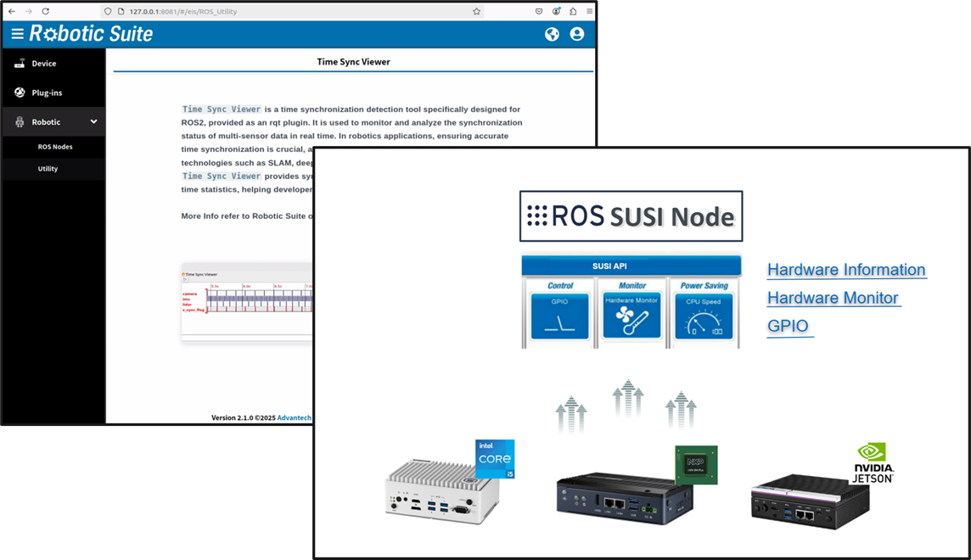Follow the Hardware Monitor link
The image size is (971, 560).
[x=832, y=298]
